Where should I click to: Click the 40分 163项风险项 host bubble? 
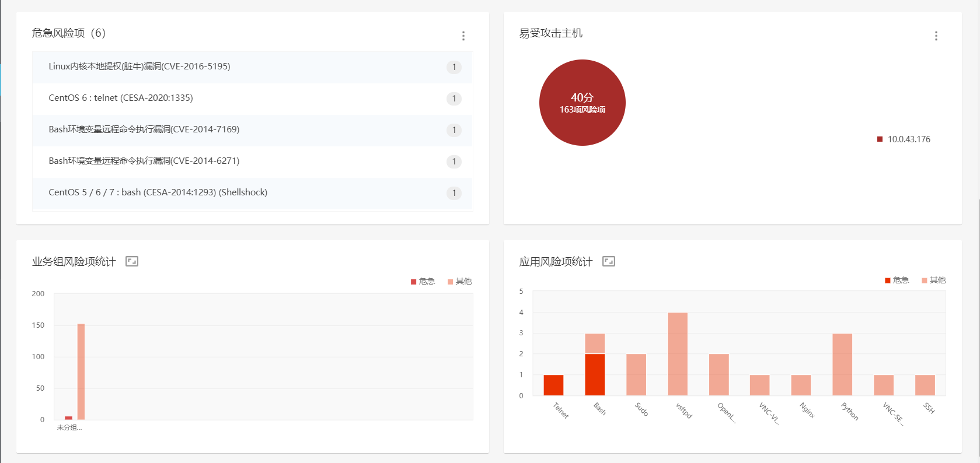pos(583,103)
